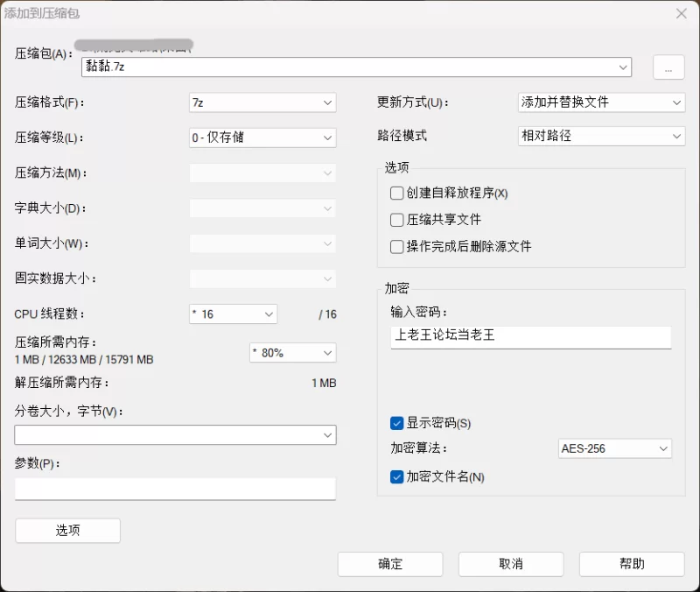Click the 选项 button at bottom left
700x592 pixels.
coord(67,530)
